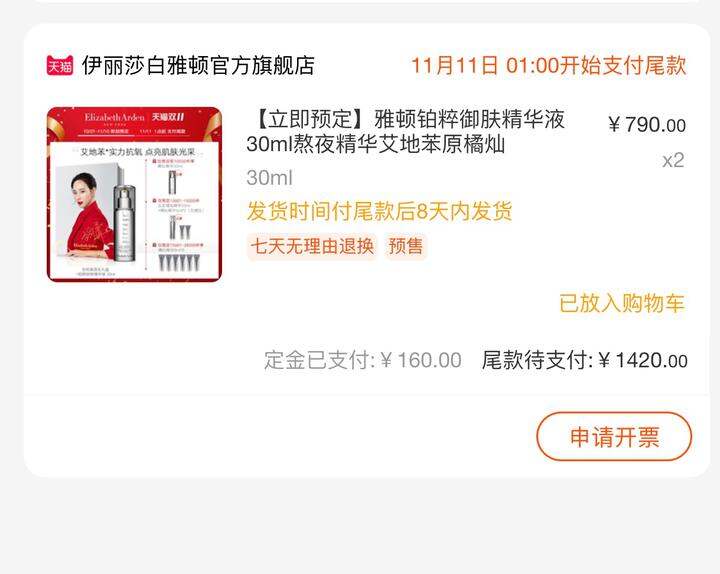Tap the model in red in the thumbnail
The height and width of the screenshot is (574, 720).
coord(89,215)
